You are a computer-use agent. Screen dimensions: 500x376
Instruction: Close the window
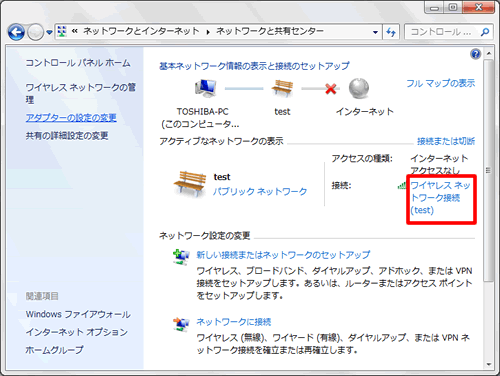click(478, 7)
